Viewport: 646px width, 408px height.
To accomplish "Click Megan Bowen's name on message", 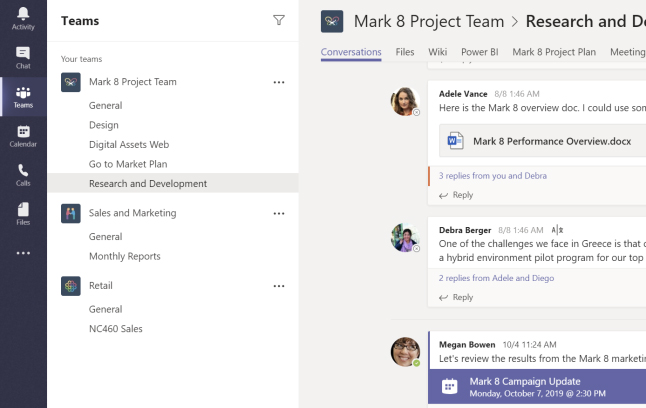I will click(467, 345).
